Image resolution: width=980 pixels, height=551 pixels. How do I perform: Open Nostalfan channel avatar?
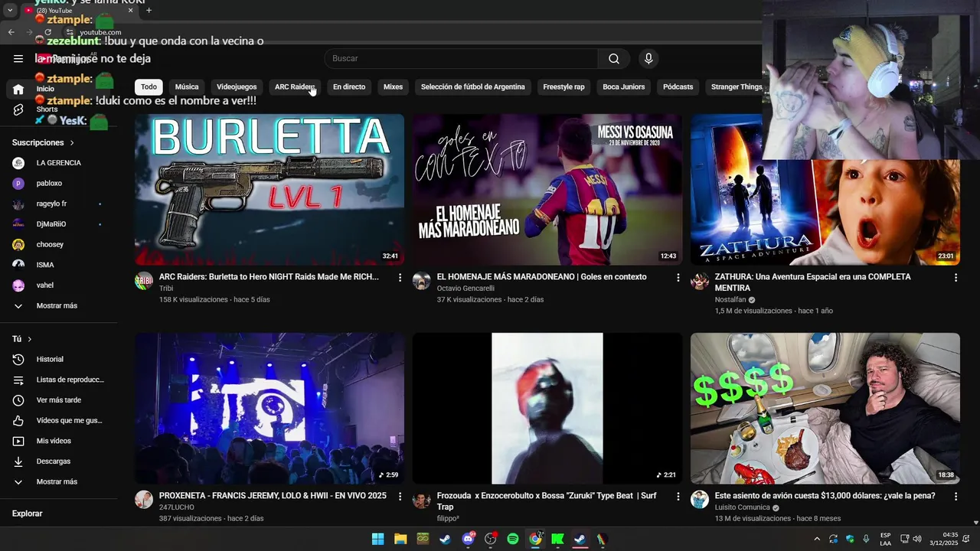click(x=700, y=281)
